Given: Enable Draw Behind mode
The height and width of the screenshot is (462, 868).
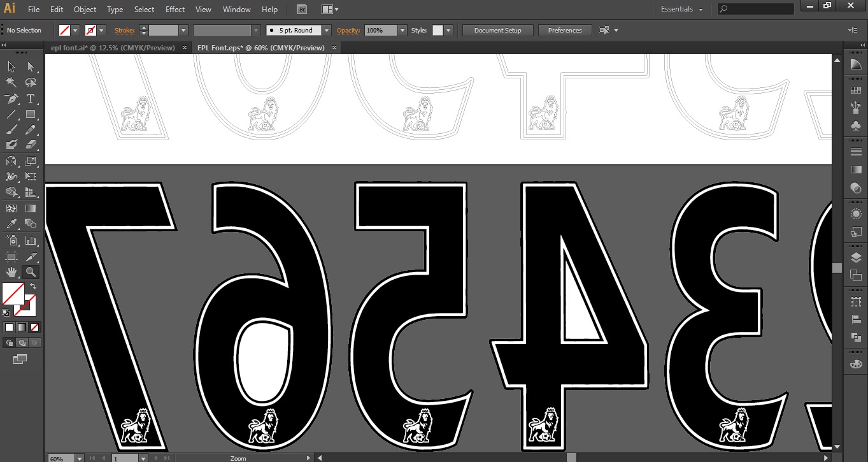Looking at the screenshot, I should [x=22, y=342].
